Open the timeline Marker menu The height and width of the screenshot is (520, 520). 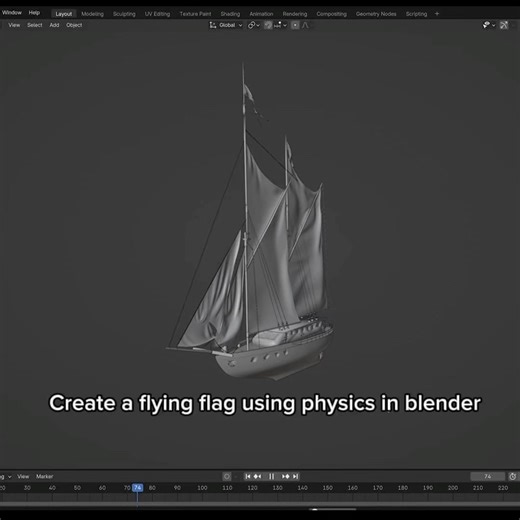coord(44,476)
